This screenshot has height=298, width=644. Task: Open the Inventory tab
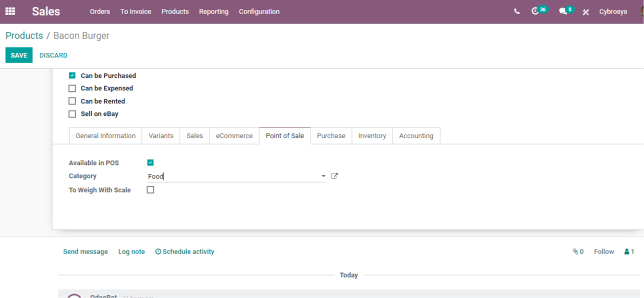pyautogui.click(x=372, y=136)
